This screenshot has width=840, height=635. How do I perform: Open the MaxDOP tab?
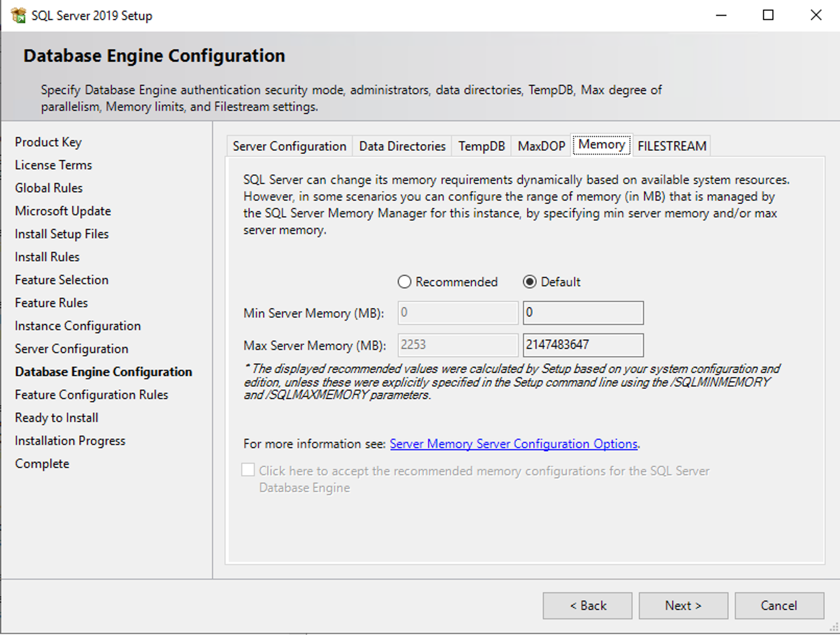(540, 146)
